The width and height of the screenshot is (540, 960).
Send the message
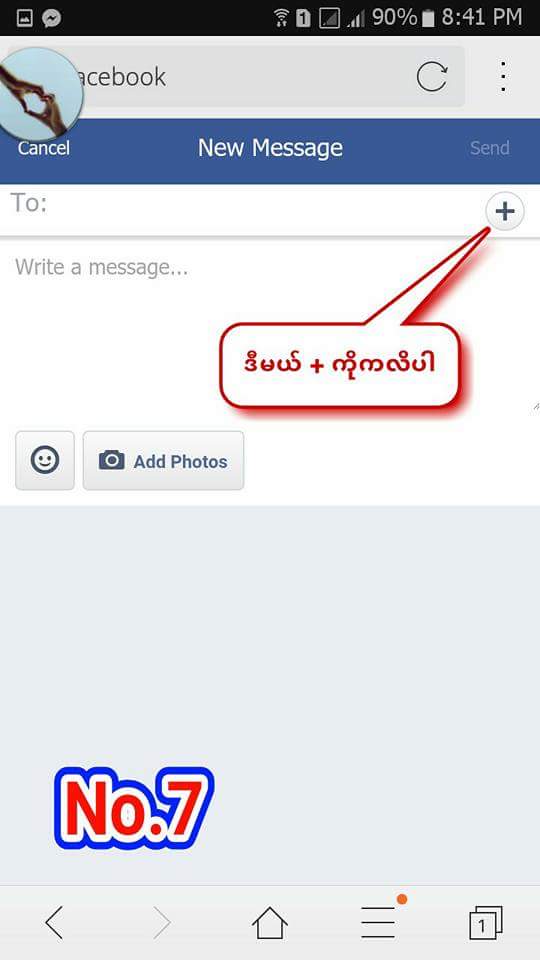tap(490, 148)
